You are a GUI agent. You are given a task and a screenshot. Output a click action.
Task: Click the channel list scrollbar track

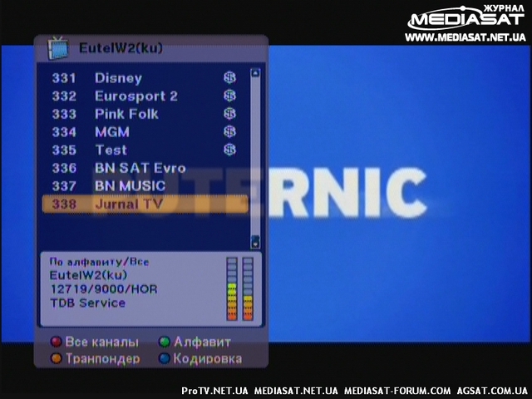tap(255, 157)
